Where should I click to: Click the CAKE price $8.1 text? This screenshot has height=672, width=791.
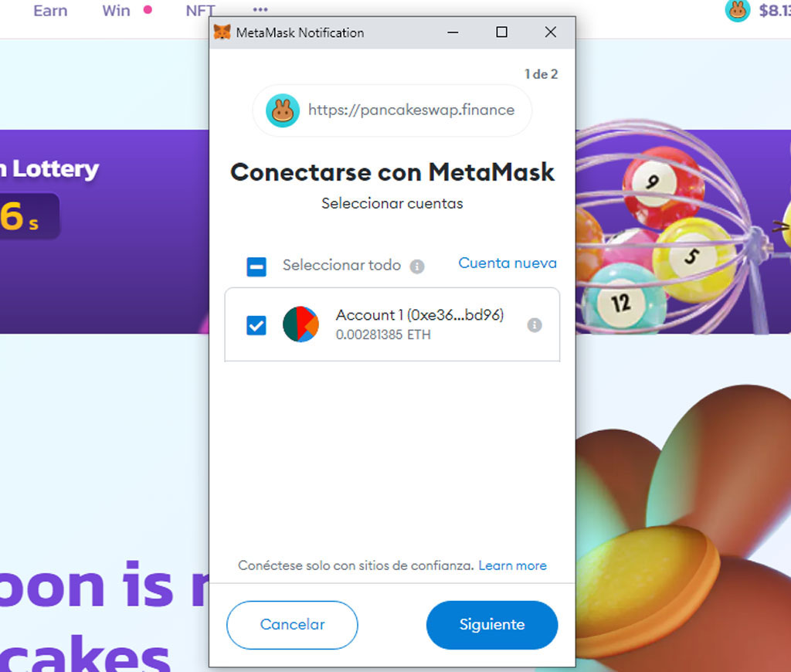point(775,11)
